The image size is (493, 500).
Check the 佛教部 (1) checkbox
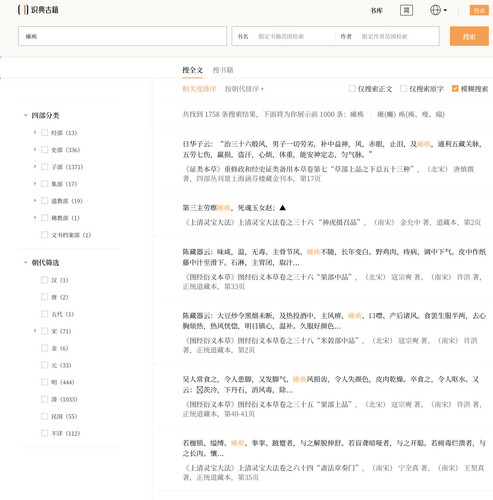coord(44,218)
